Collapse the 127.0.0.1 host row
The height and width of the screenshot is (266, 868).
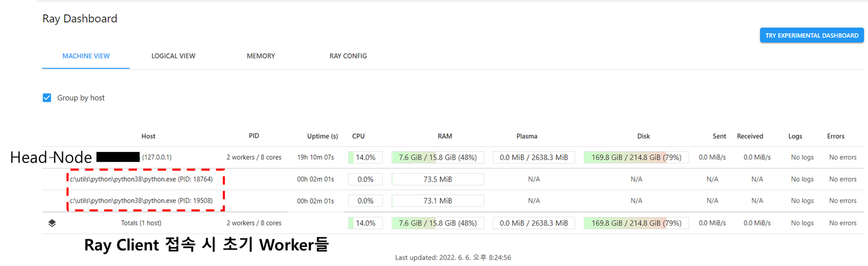click(453, 157)
